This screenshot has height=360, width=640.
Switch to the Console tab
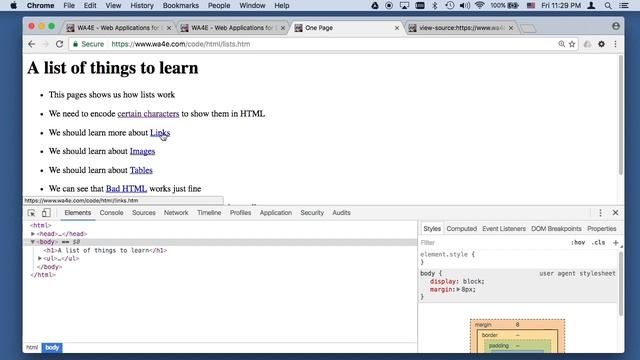111,213
